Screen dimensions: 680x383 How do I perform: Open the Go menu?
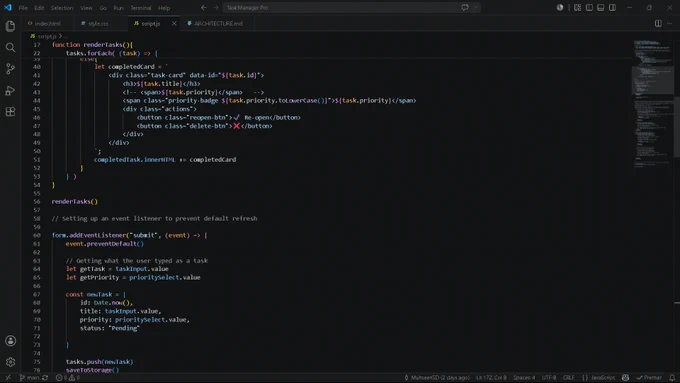[103, 8]
